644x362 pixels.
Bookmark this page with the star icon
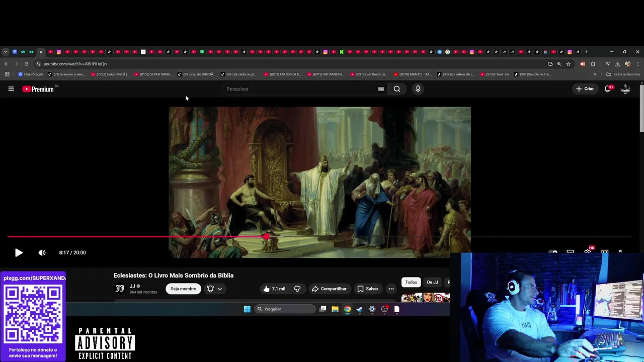pos(568,64)
